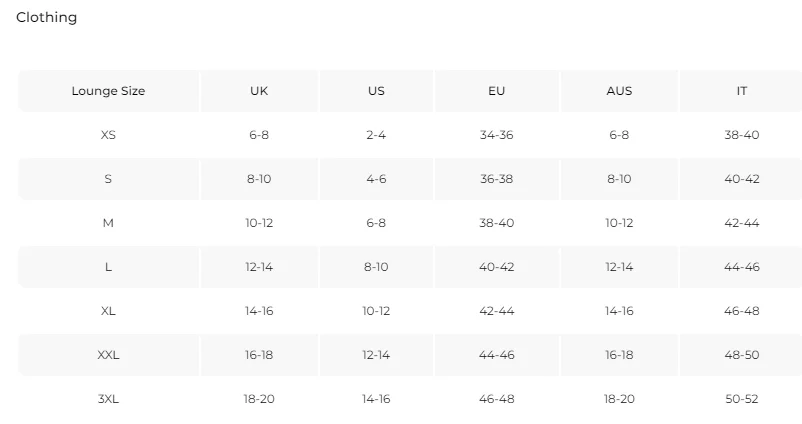Select the L size row label
Viewport: 802px width, 424px height.
(108, 267)
